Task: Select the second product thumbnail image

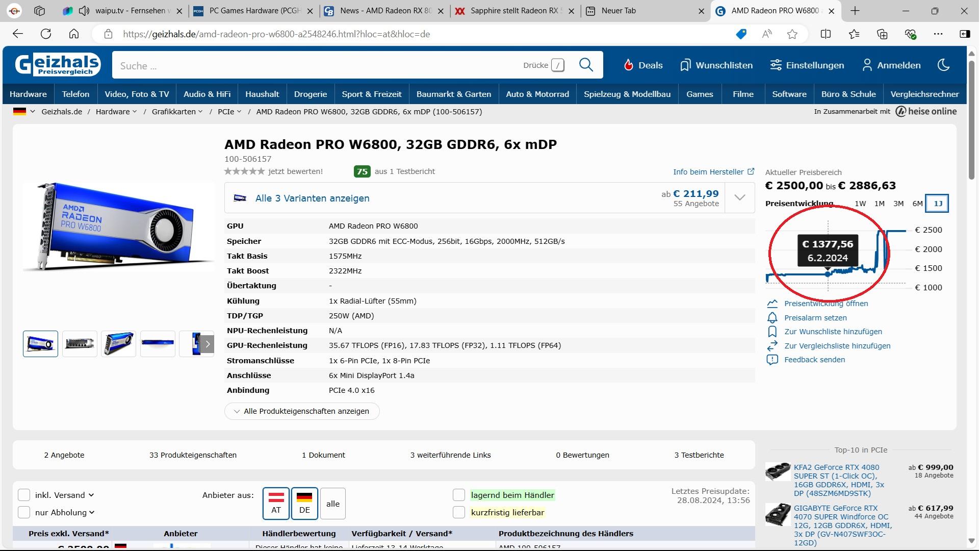Action: [80, 344]
